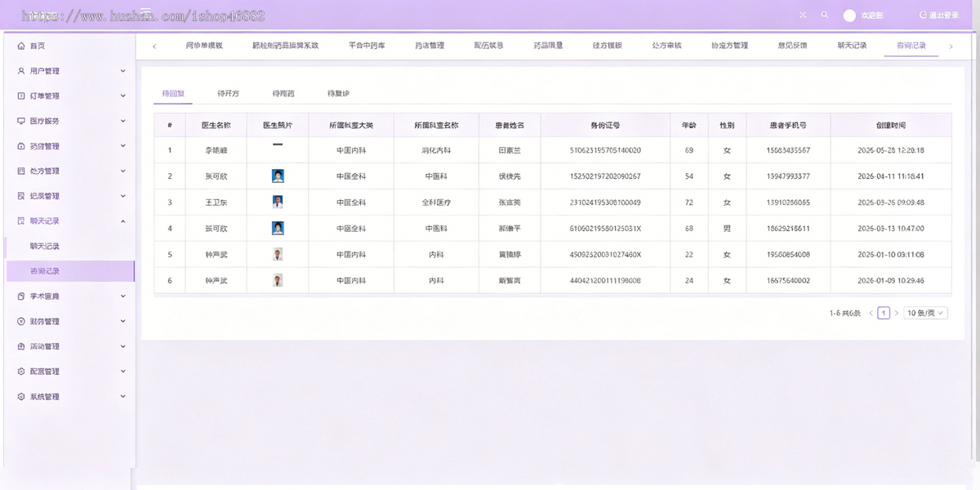Open doctor photo in row 4
Screen dimensions: 980x490
click(x=278, y=229)
